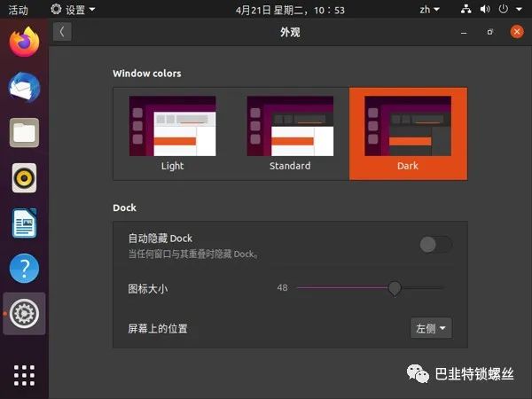The width and height of the screenshot is (532, 399).
Task: Go back with the header arrow button
Action: [62, 32]
